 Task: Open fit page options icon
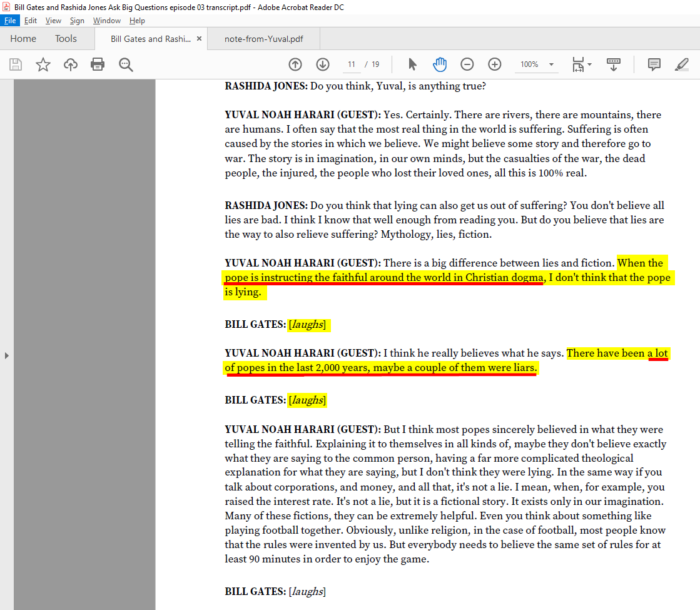click(577, 64)
